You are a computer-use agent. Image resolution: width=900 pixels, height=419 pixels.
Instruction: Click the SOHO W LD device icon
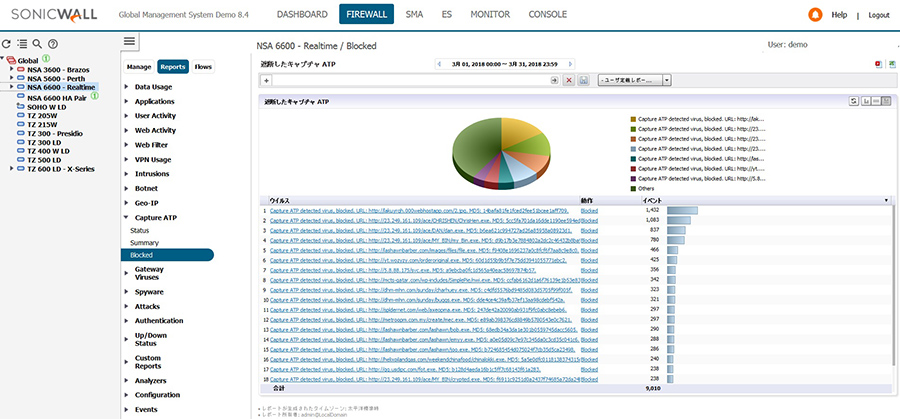(21, 106)
